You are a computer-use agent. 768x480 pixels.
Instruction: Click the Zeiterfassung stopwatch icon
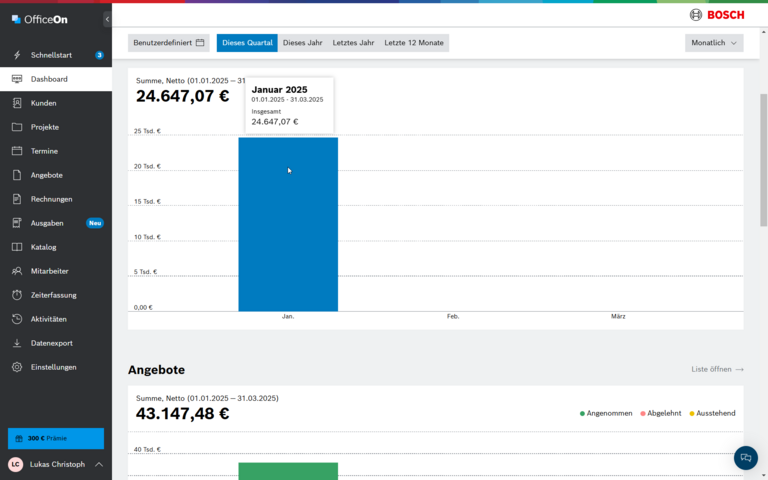tap(17, 295)
